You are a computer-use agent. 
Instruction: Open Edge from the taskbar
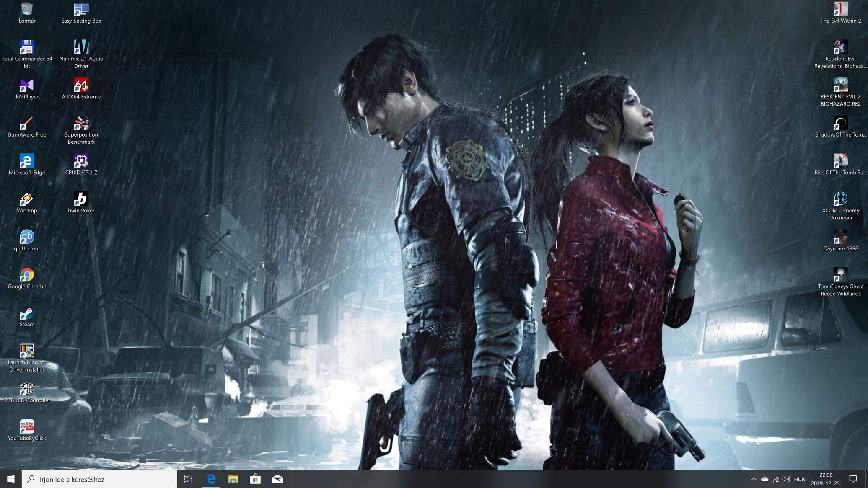pyautogui.click(x=211, y=479)
